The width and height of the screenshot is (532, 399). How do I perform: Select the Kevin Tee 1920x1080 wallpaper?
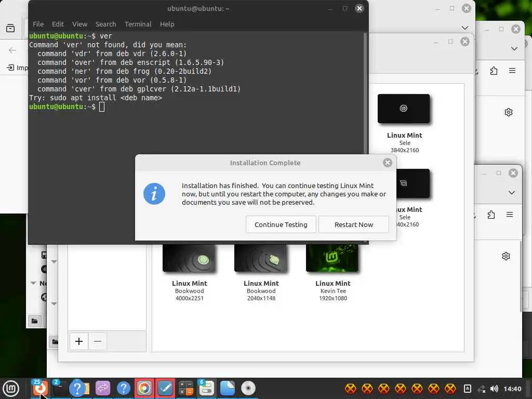tap(332, 258)
